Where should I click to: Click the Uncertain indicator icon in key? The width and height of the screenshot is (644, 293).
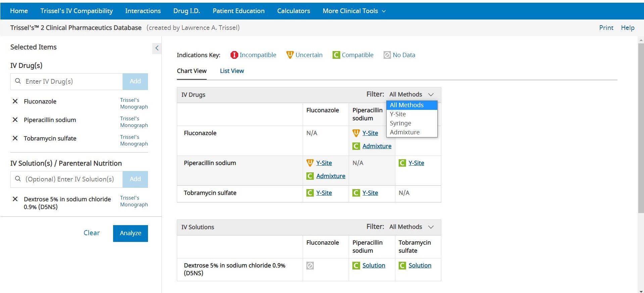click(x=290, y=55)
